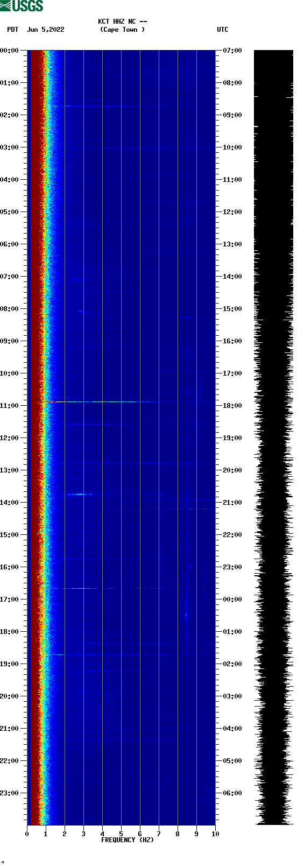Select the 23:00 PDT time label
Image resolution: width=297 pixels, height=868 pixels.
(9, 793)
